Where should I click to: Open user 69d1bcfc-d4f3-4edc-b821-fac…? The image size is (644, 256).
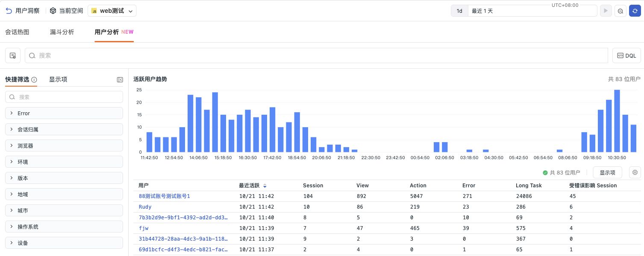pyautogui.click(x=183, y=250)
